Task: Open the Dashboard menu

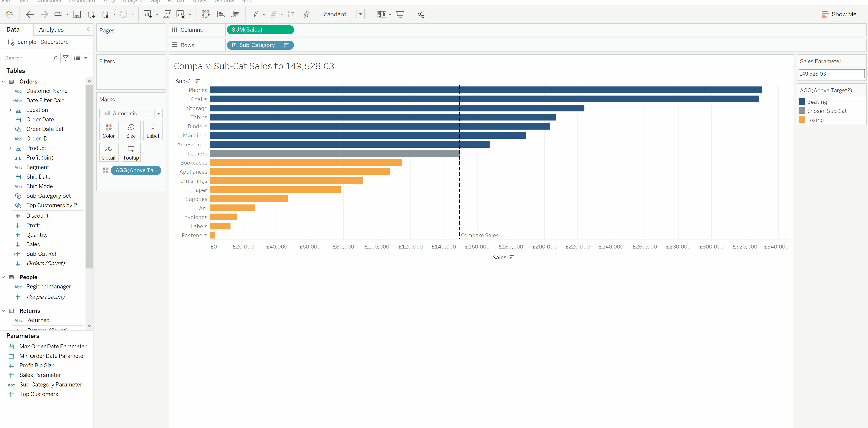Action: pos(82,1)
